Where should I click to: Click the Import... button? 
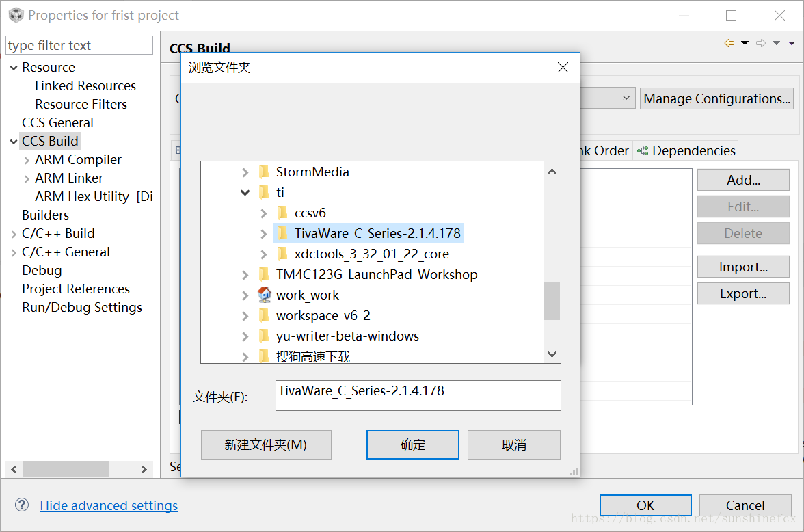click(743, 267)
